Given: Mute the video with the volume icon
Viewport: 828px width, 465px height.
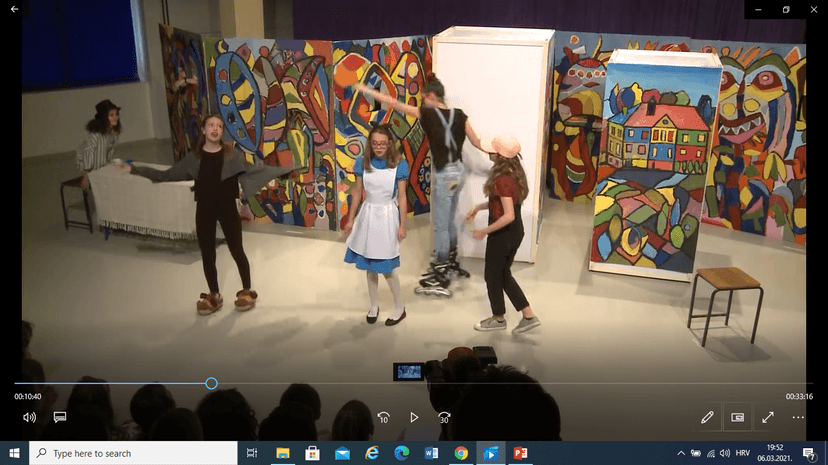Looking at the screenshot, I should [29, 417].
